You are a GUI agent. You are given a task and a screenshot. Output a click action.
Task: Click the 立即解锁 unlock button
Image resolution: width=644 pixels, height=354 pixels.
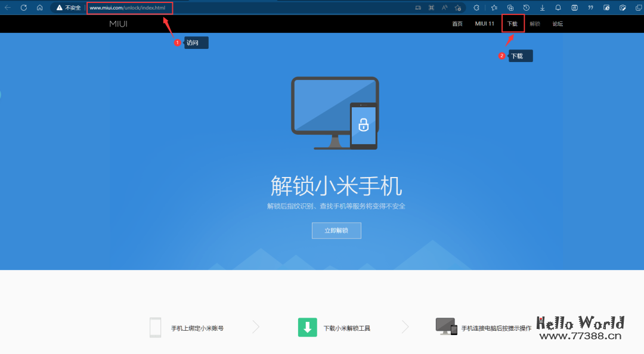[x=336, y=231]
